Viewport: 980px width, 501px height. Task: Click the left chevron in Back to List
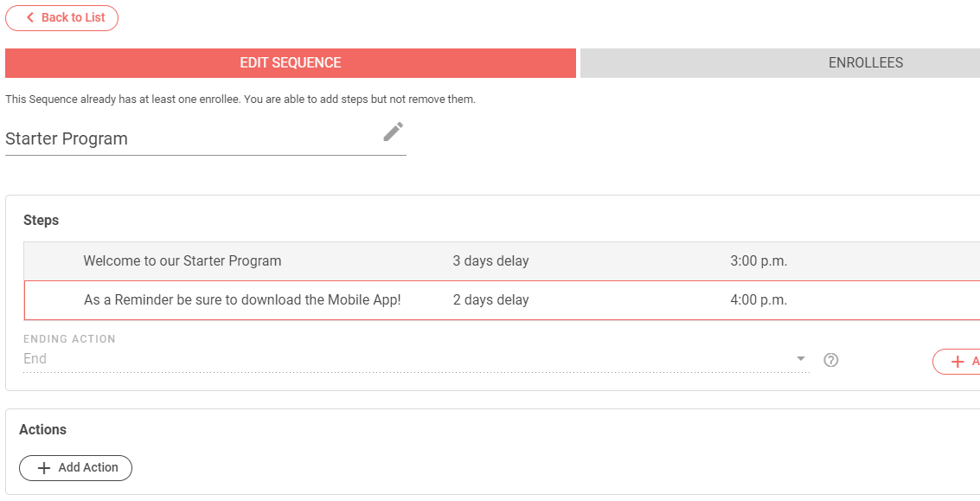[30, 18]
